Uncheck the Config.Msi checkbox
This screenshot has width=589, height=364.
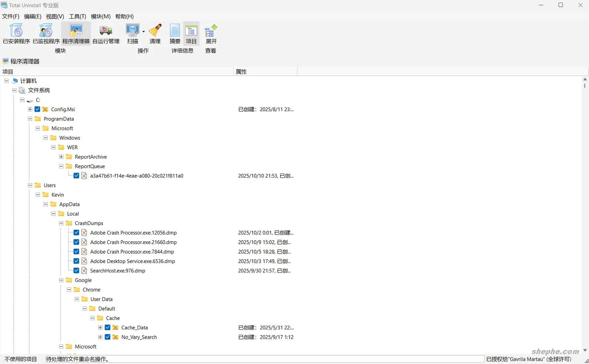[38, 109]
